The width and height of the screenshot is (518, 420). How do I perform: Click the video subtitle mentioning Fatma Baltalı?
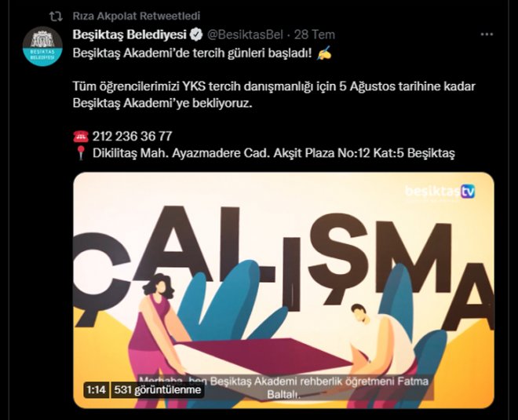tap(283, 388)
